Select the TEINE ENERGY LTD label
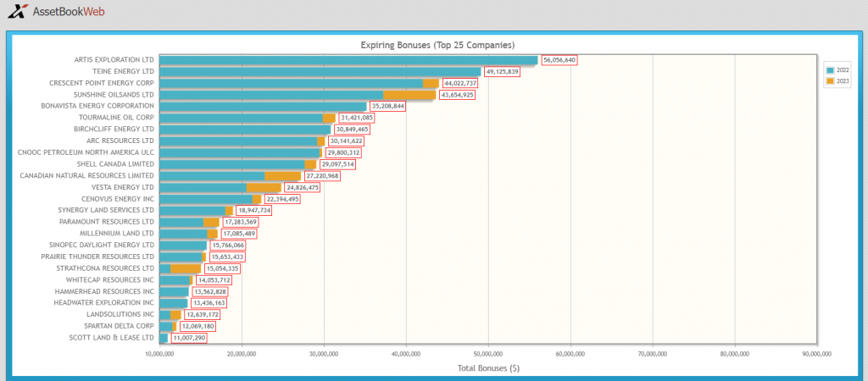Viewport: 868px width, 381px height. (124, 71)
